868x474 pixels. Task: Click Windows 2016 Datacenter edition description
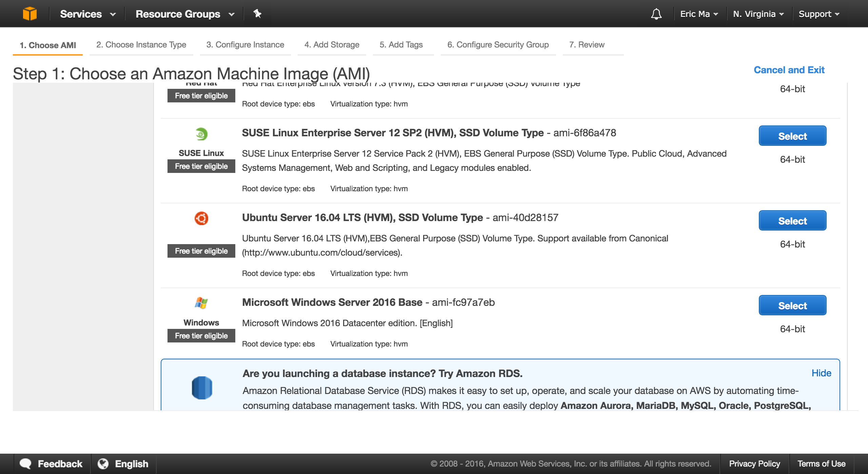pos(348,323)
